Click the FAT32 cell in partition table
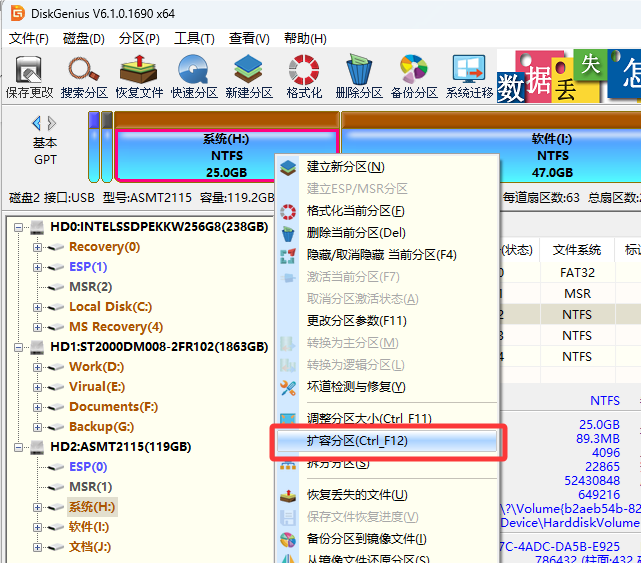Screen dimensions: 641x563 pyautogui.click(x=577, y=273)
